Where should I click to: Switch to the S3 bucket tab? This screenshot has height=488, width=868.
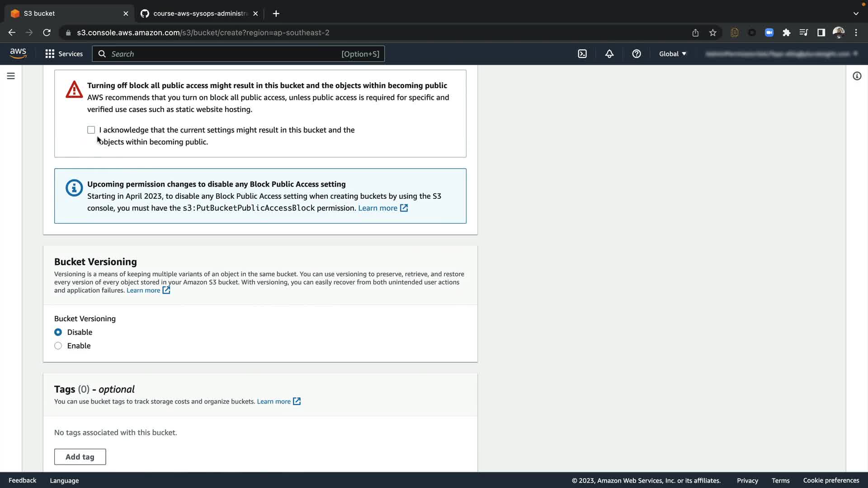(63, 14)
